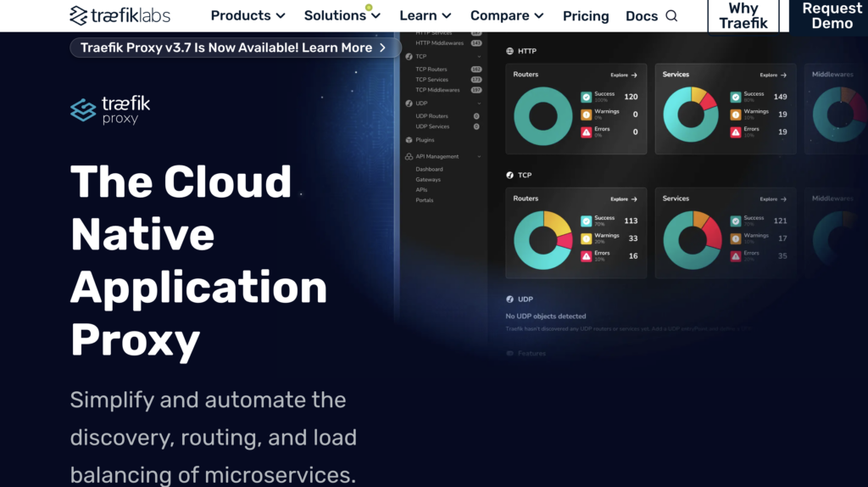The image size is (868, 487).
Task: Click the 'No UDP objects detected' text
Action: coord(546,316)
